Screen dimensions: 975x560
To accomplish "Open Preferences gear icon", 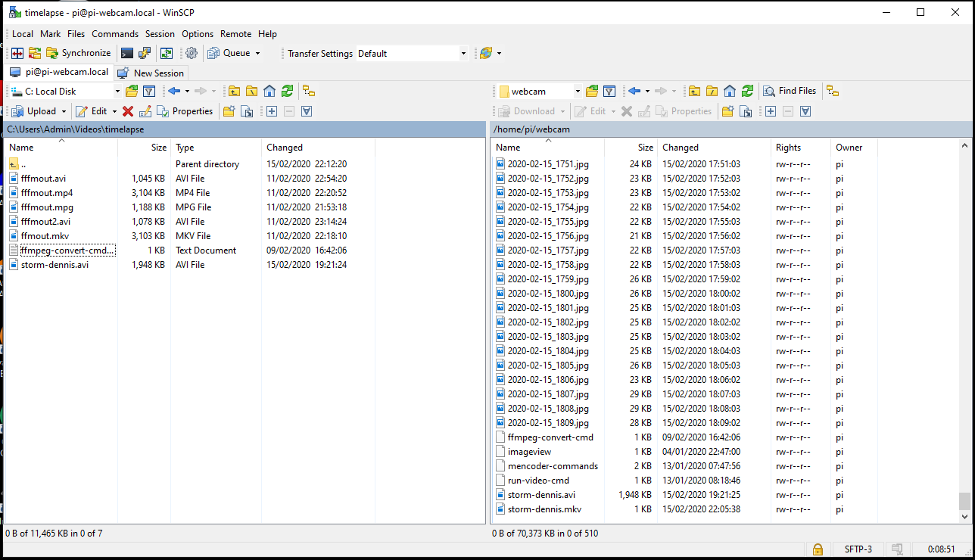I will [x=192, y=53].
